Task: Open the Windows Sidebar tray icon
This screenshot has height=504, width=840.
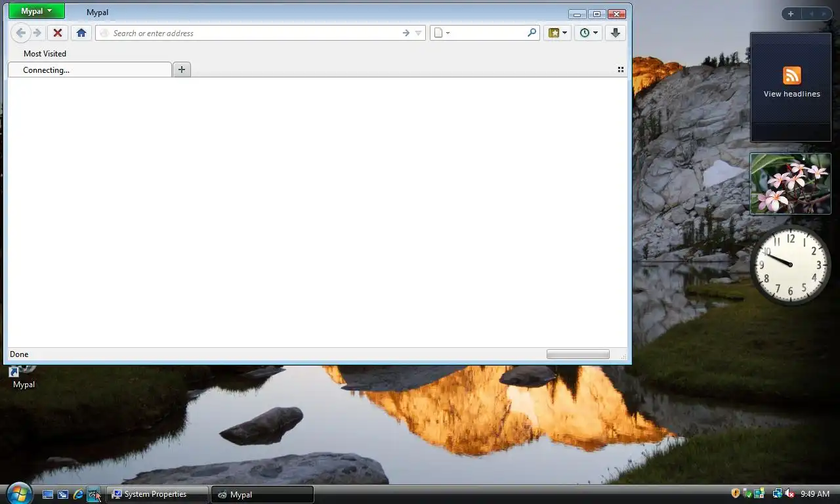Action: pyautogui.click(x=759, y=493)
